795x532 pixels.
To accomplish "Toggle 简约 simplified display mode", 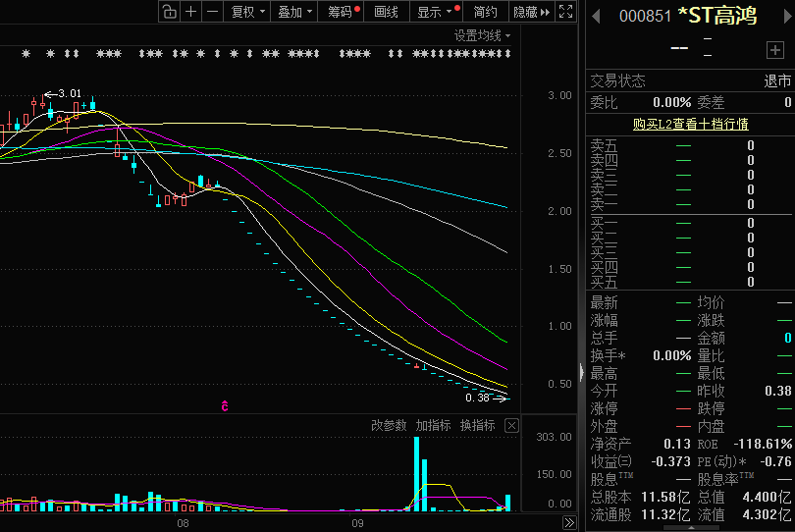I will tap(485, 12).
